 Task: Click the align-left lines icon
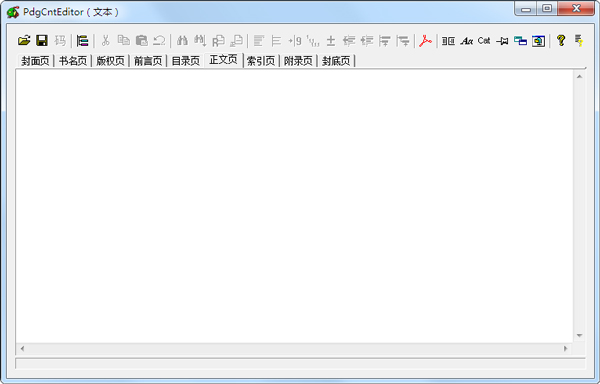[x=259, y=41]
